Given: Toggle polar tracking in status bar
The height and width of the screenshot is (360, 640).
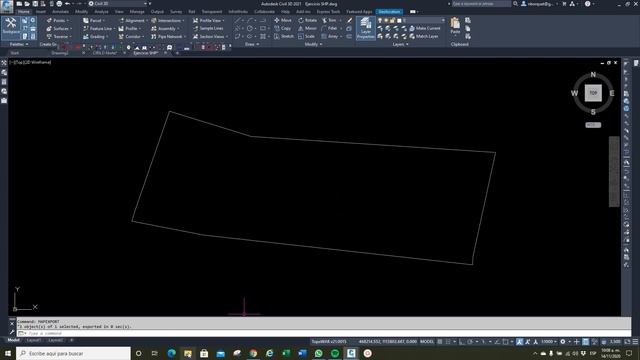Looking at the screenshot, I should point(470,342).
